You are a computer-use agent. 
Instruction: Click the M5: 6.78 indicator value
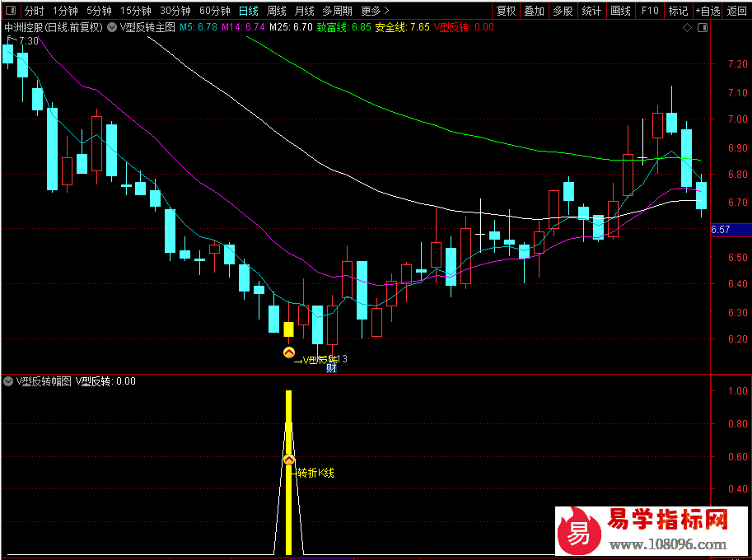[x=199, y=27]
